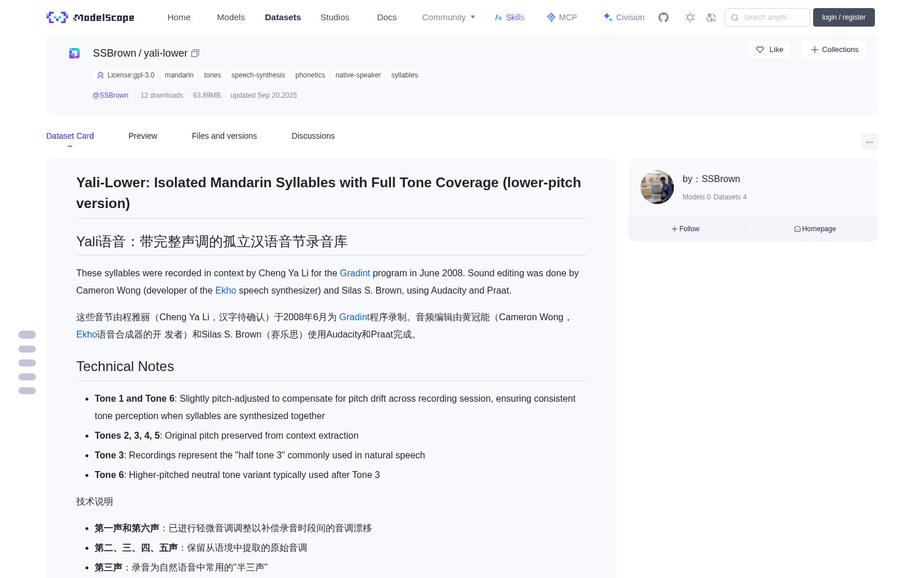Click the phonetics tag
This screenshot has height=578, width=924.
coord(310,75)
